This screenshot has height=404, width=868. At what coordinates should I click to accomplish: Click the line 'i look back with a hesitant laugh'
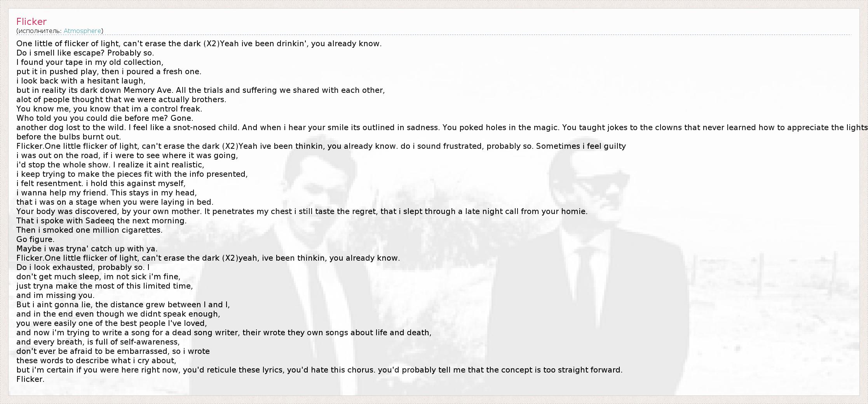pos(81,81)
